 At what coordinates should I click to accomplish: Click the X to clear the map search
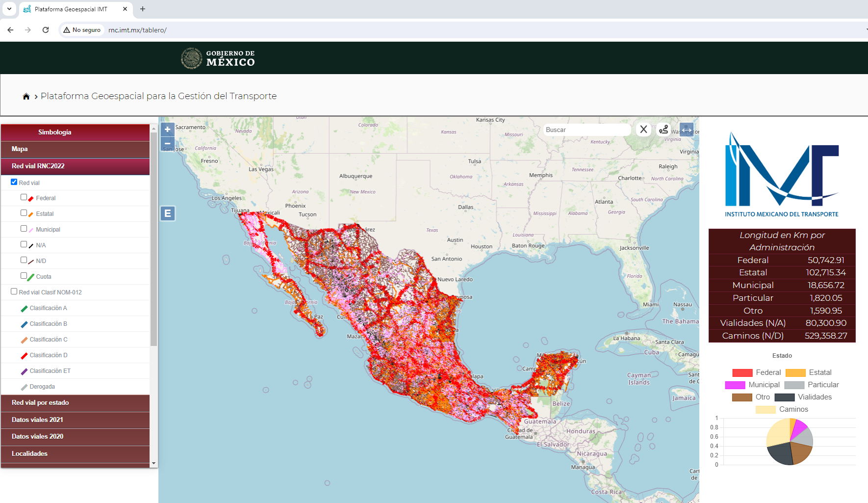[643, 129]
